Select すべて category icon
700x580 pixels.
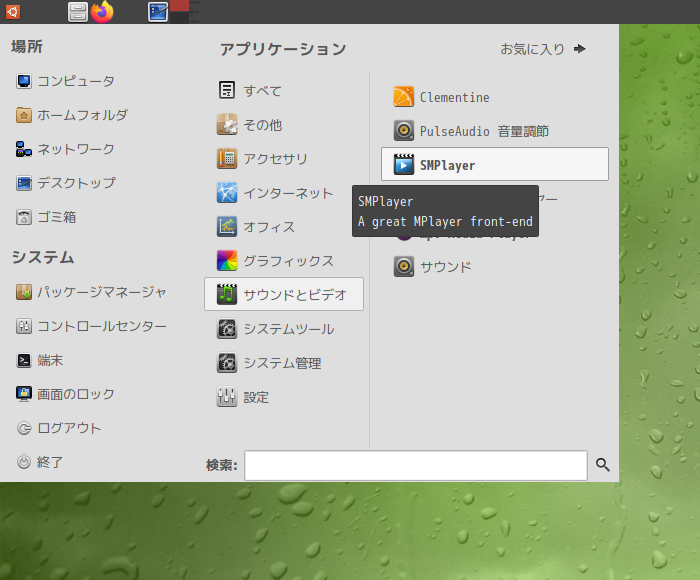tap(227, 90)
